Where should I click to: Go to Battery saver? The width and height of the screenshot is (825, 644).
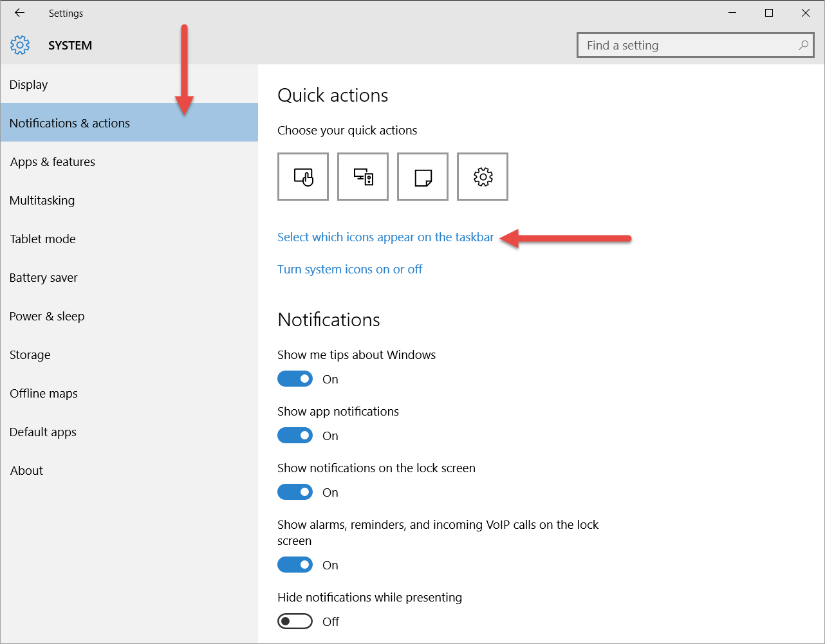point(43,277)
